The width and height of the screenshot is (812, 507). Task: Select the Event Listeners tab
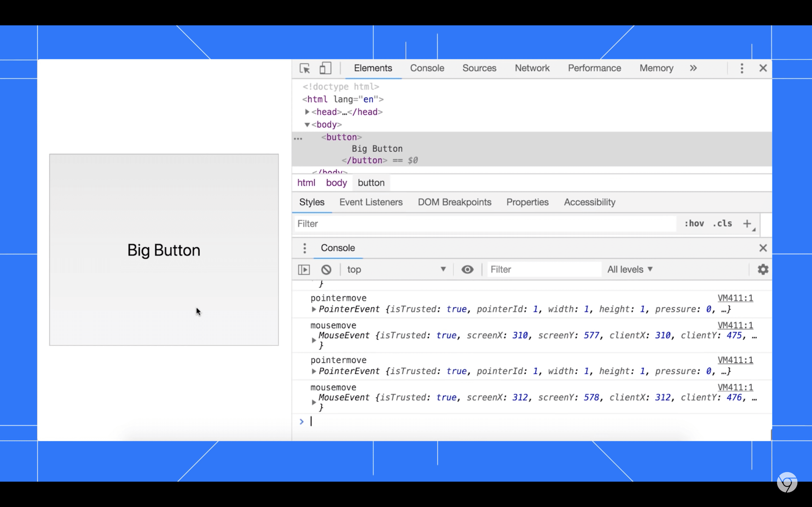pos(371,202)
